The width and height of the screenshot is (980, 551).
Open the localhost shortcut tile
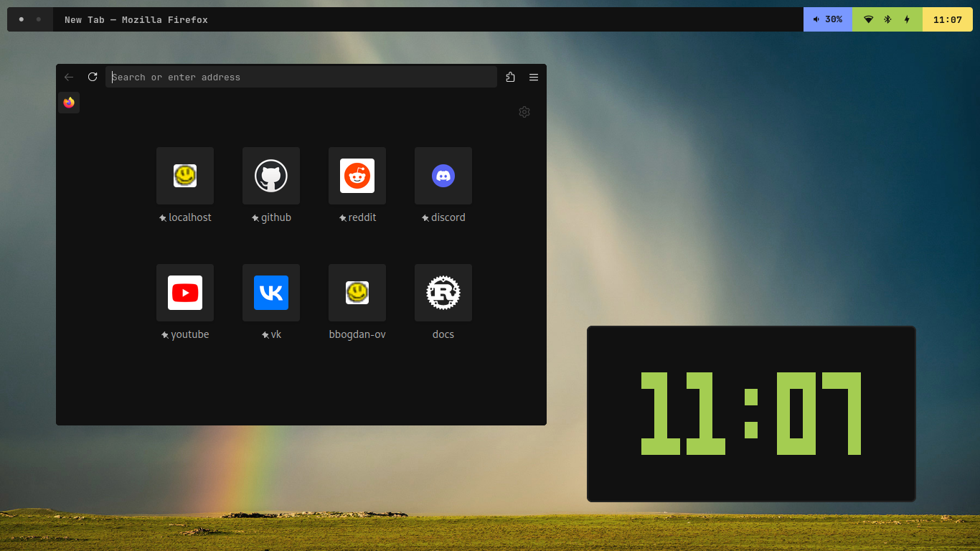(x=185, y=176)
